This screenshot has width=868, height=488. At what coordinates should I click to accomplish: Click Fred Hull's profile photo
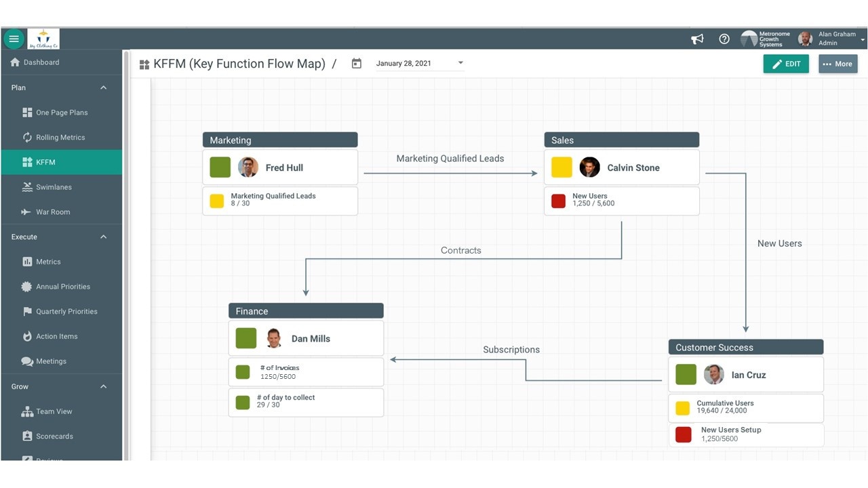click(x=248, y=167)
